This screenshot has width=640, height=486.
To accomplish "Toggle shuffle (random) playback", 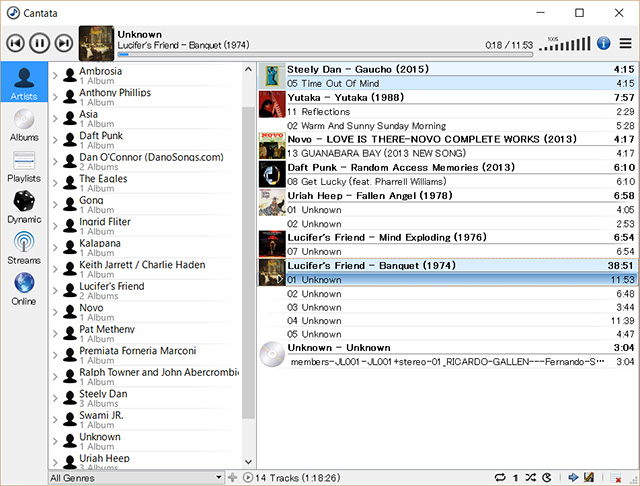I will (530, 478).
